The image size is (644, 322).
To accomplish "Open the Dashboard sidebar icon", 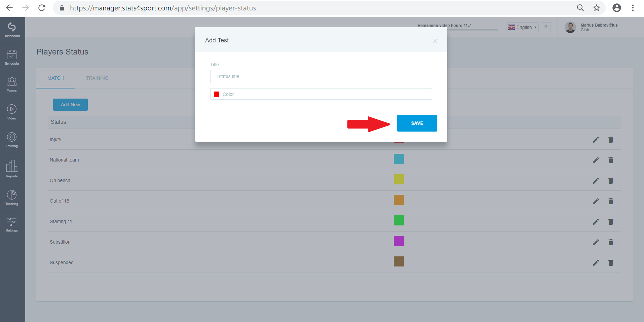I will pos(12,27).
